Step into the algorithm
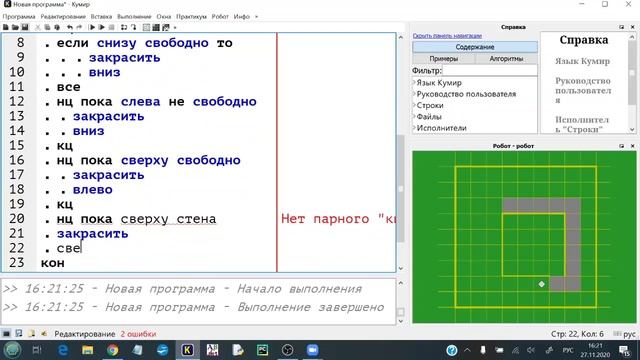This screenshot has height=360, width=640. coord(133,27)
